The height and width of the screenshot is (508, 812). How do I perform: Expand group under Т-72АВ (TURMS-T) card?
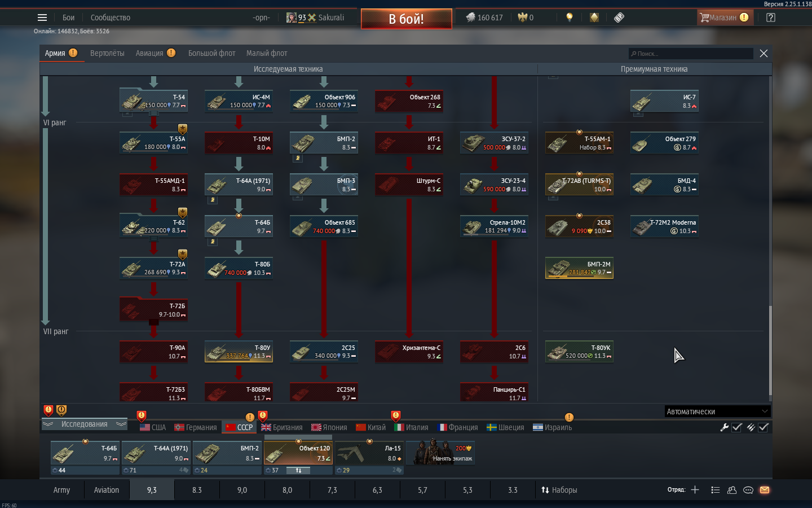pos(553,198)
